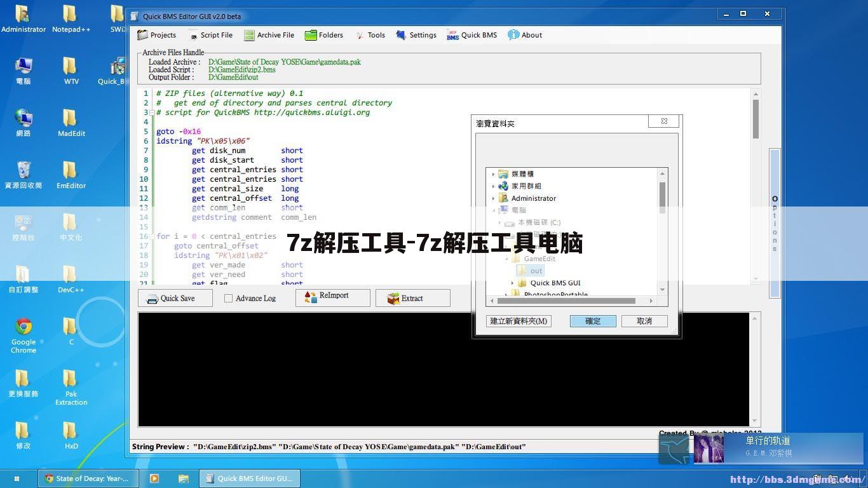Select the 家用群組 tree item
This screenshot has height=488, width=868.
(x=526, y=186)
